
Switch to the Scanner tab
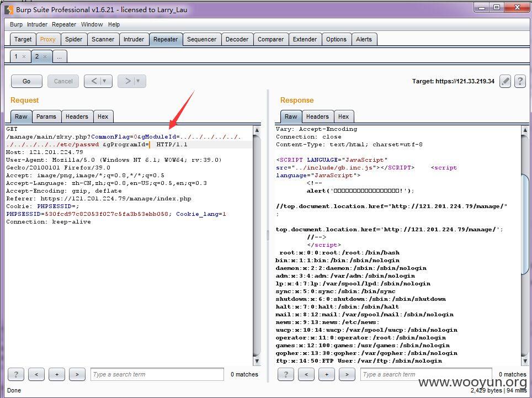pos(103,39)
